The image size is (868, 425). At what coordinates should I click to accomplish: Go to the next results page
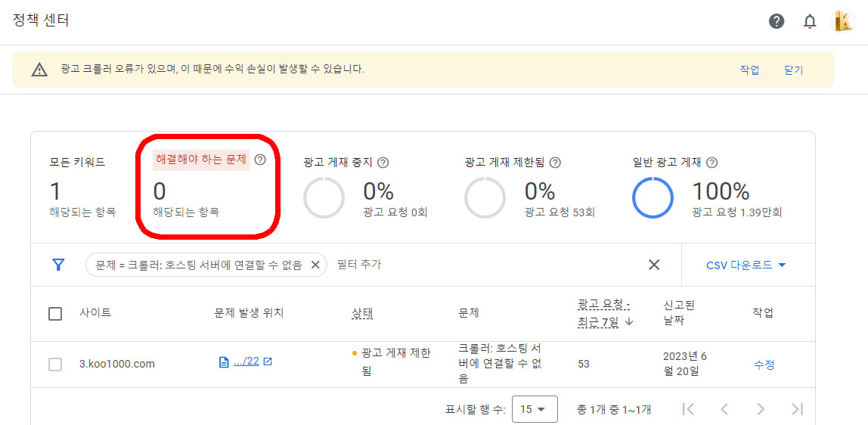pos(761,409)
